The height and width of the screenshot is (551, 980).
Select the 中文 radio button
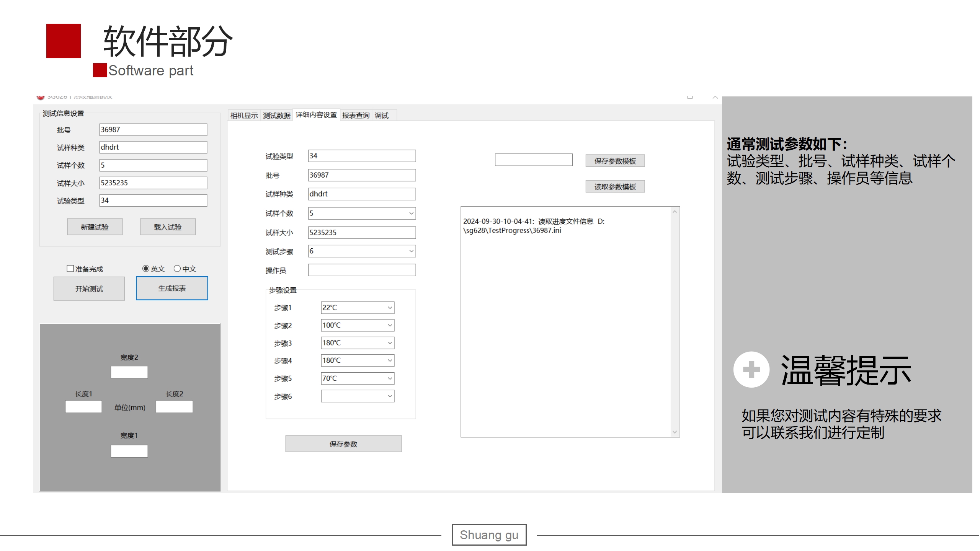click(x=177, y=269)
